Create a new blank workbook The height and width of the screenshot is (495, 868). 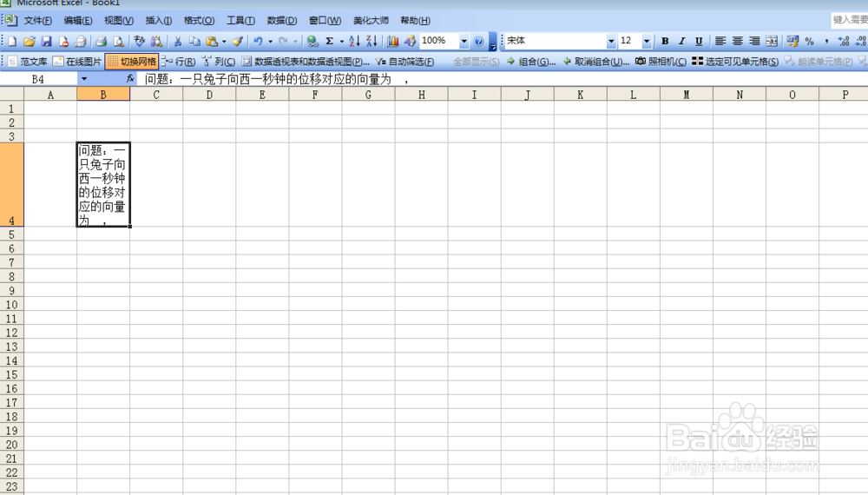pyautogui.click(x=12, y=41)
